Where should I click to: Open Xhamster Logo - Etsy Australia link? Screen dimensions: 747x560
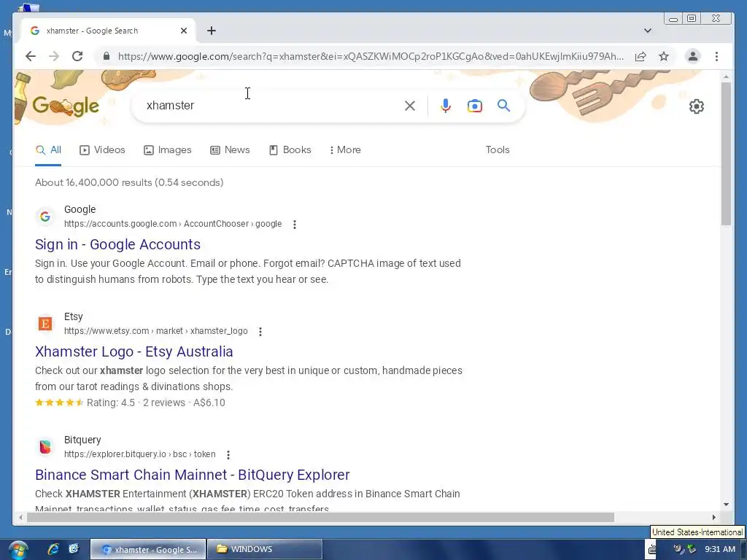click(x=134, y=351)
